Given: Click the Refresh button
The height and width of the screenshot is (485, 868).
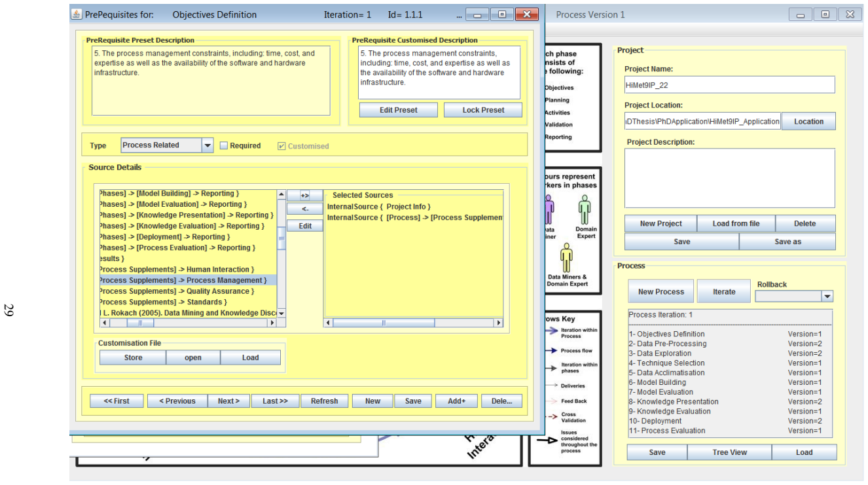Looking at the screenshot, I should (324, 401).
